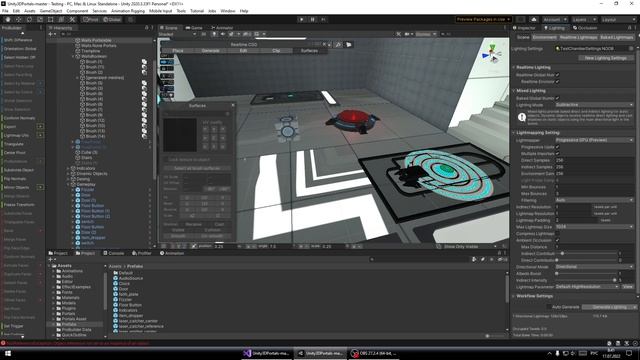The height and width of the screenshot is (360, 640).
Task: Click New Lighting Settings button
Action: click(605, 58)
